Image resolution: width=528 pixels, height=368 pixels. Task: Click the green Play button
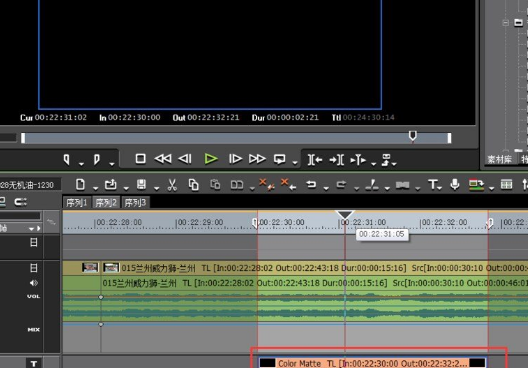tap(211, 159)
